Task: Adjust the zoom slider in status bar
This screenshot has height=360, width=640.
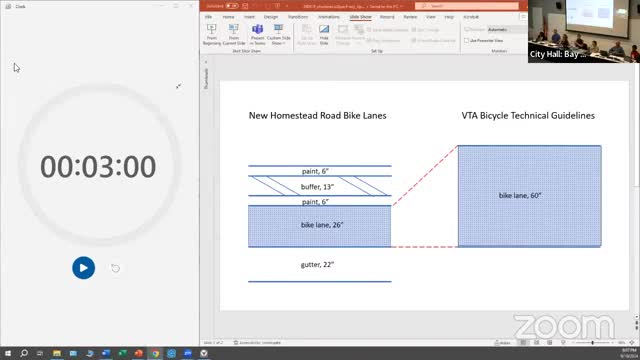Action: (592, 343)
